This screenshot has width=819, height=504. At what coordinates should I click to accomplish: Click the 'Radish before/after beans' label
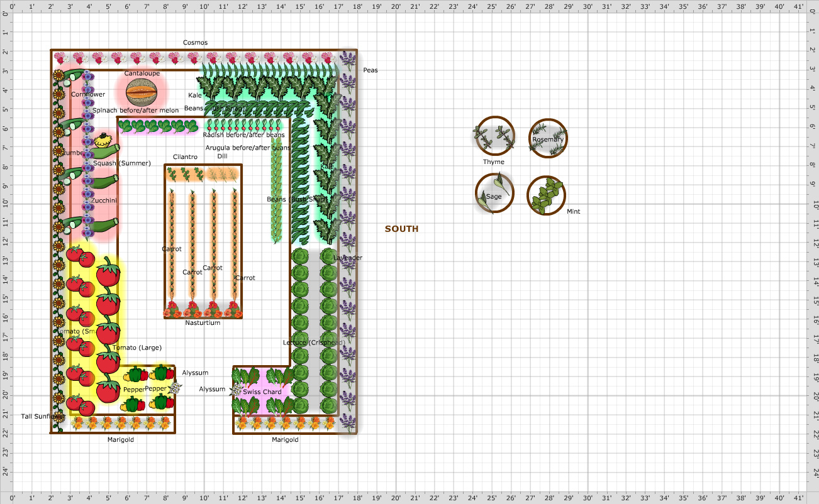click(x=244, y=134)
